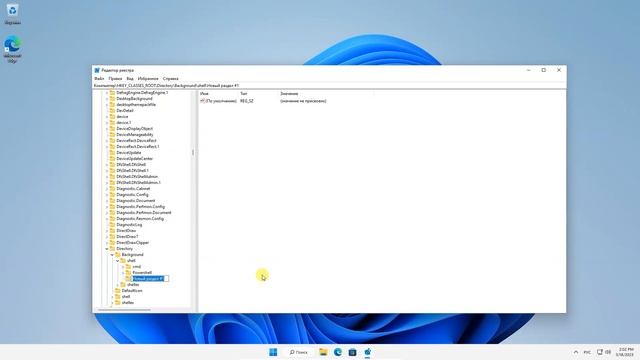The image size is (640, 360).
Task: Click '(значение не присвоено)' data cell
Action: click(303, 101)
